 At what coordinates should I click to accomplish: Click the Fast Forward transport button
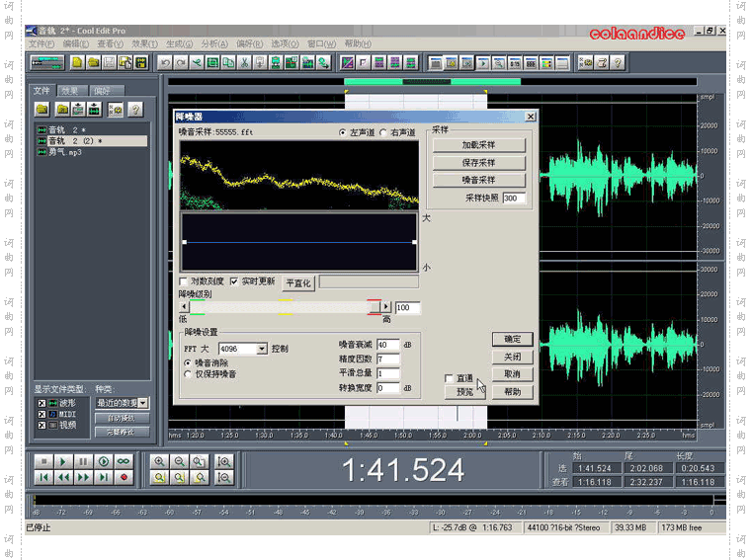tap(83, 477)
